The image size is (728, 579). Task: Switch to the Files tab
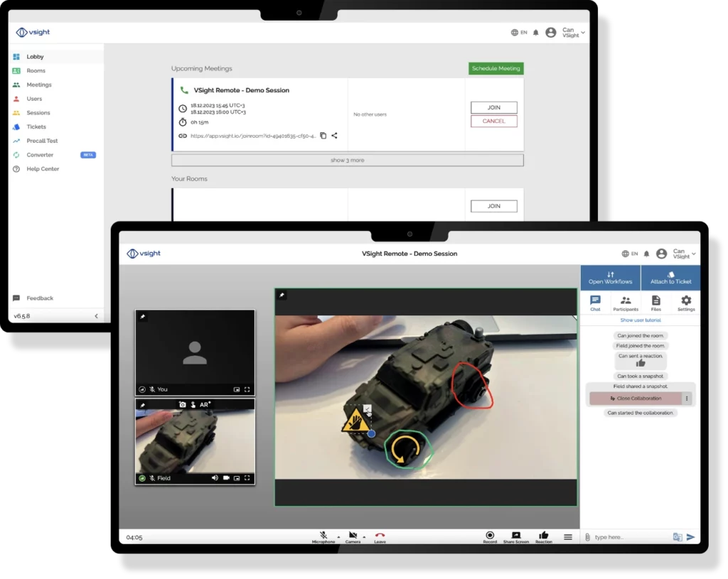(x=655, y=303)
